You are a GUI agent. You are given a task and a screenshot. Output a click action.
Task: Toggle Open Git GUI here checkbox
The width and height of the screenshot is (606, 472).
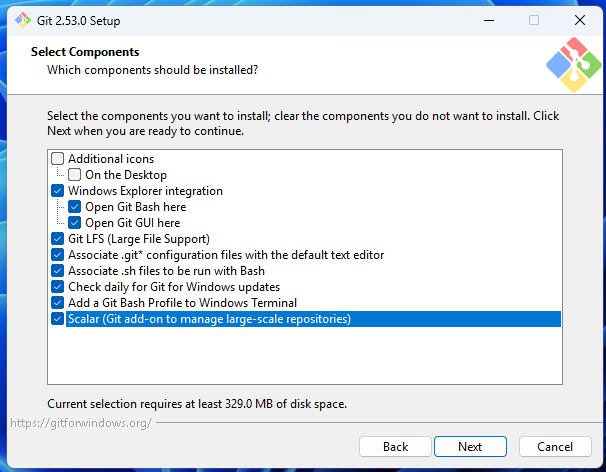click(74, 223)
